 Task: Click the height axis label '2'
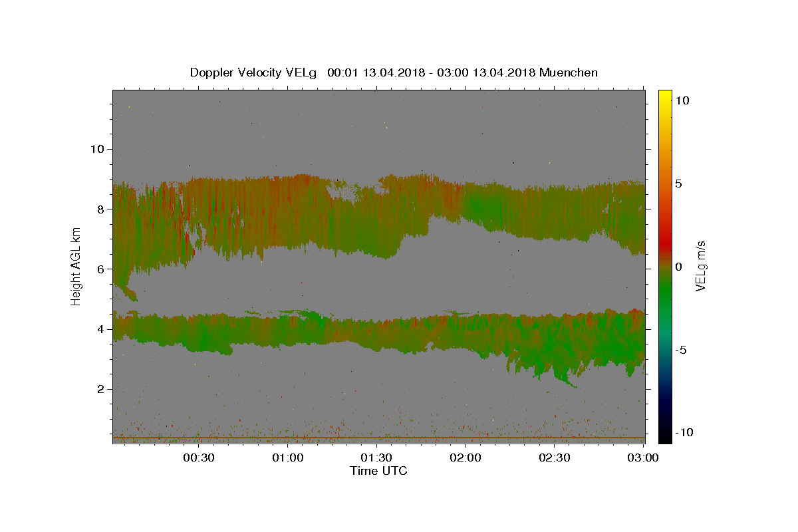[x=100, y=389]
